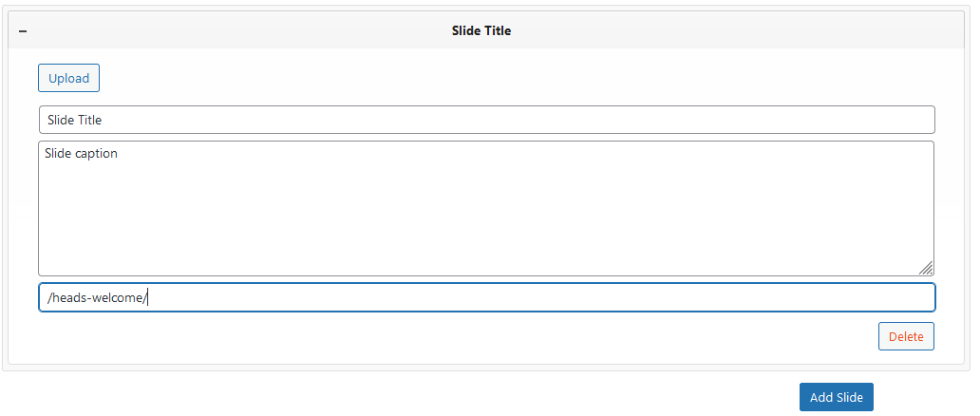
Task: Click the "Slide caption" text in textarea
Action: (81, 153)
